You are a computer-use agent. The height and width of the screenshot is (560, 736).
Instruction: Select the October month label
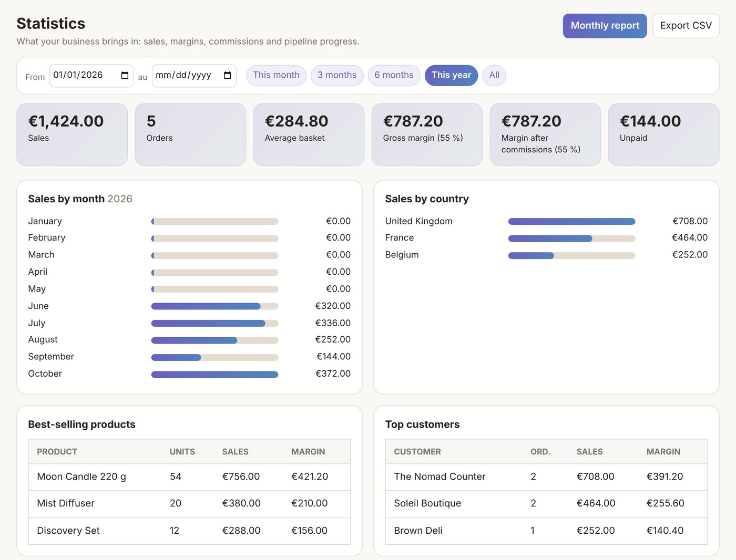click(45, 374)
